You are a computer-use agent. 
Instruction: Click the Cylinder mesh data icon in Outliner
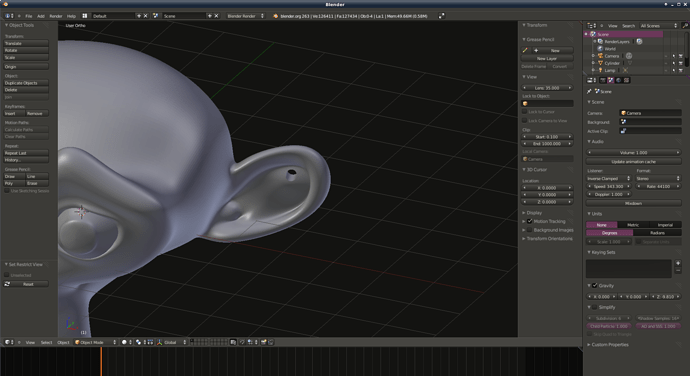pyautogui.click(x=630, y=63)
